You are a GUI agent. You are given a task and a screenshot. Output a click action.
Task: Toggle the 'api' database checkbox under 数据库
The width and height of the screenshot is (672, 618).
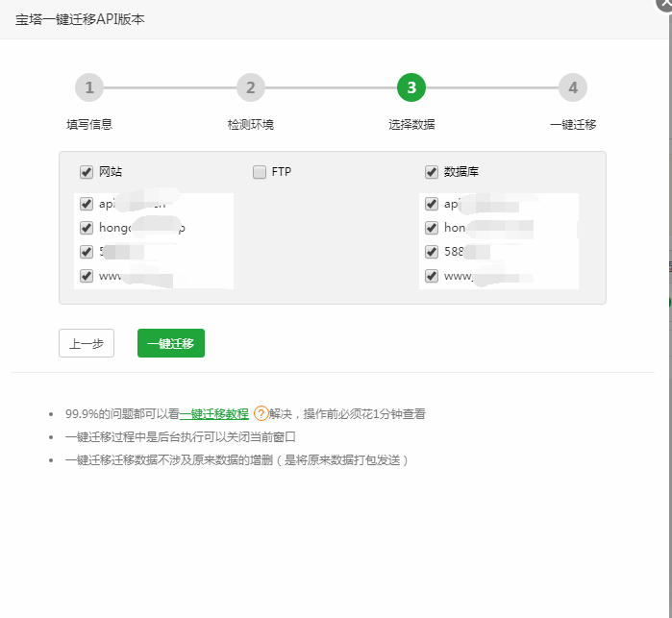click(x=432, y=204)
